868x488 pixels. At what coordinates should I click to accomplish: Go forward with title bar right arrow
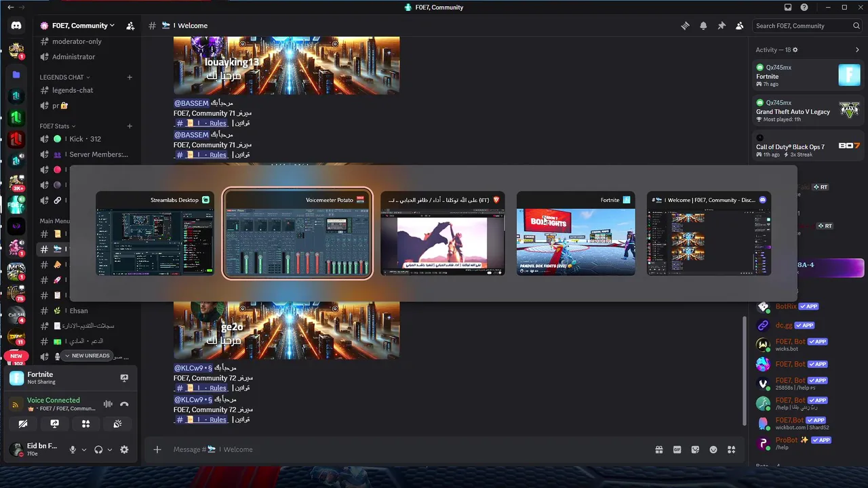[22, 7]
